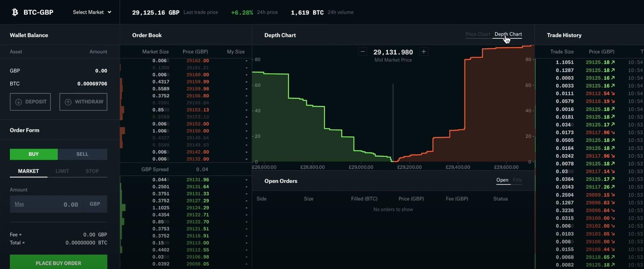Switch to the Depth Chart tab
The height and width of the screenshot is (269, 644).
(508, 34)
